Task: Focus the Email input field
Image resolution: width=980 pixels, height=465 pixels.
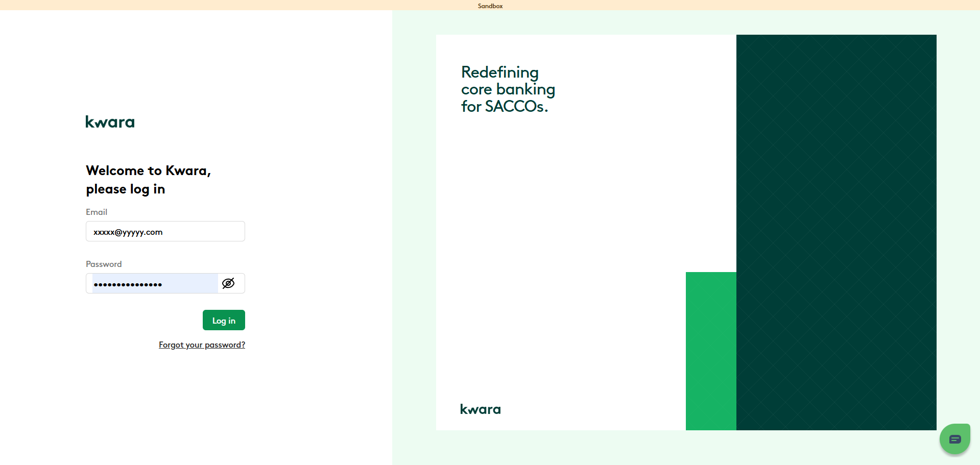Action: pyautogui.click(x=165, y=231)
